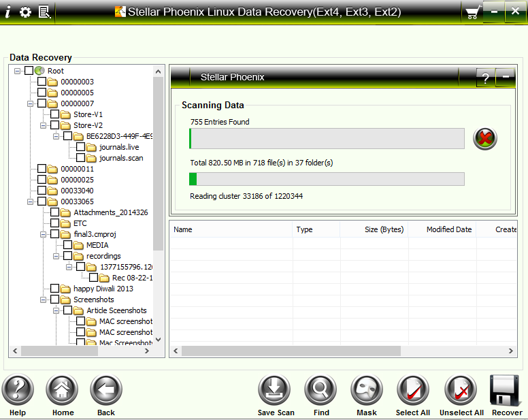The width and height of the screenshot is (528, 420).
Task: Click folder icon of Store-V1
Action: tap(65, 114)
